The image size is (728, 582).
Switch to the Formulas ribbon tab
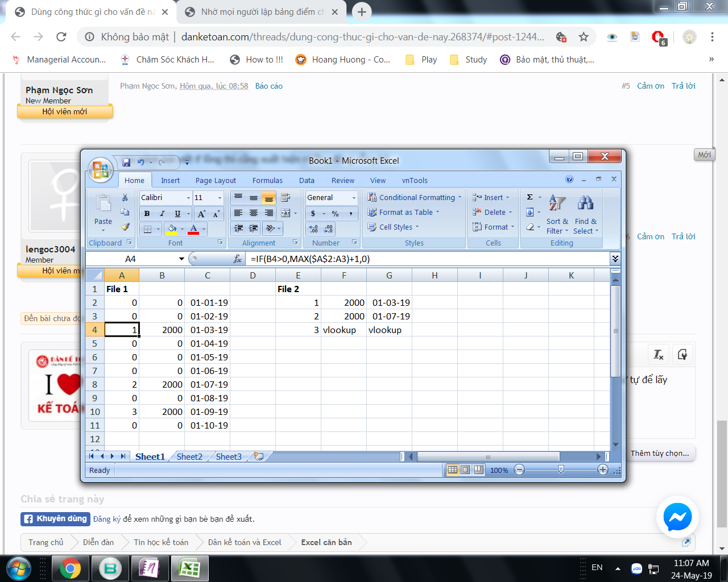(267, 180)
